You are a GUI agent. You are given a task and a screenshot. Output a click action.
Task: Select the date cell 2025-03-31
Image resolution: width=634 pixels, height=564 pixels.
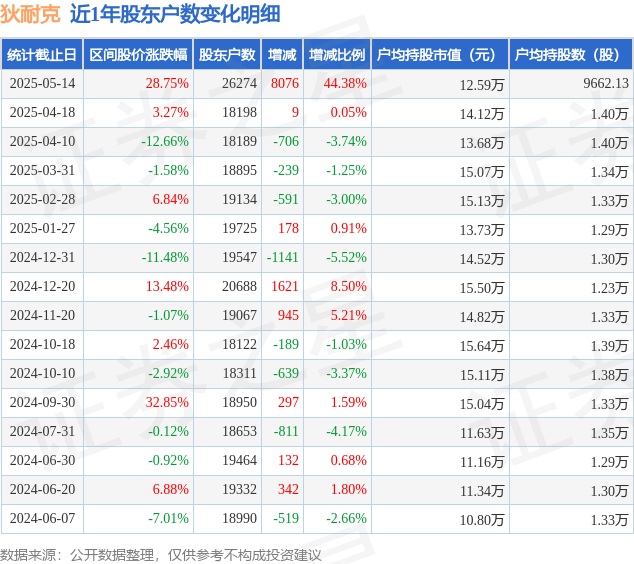[42, 170]
